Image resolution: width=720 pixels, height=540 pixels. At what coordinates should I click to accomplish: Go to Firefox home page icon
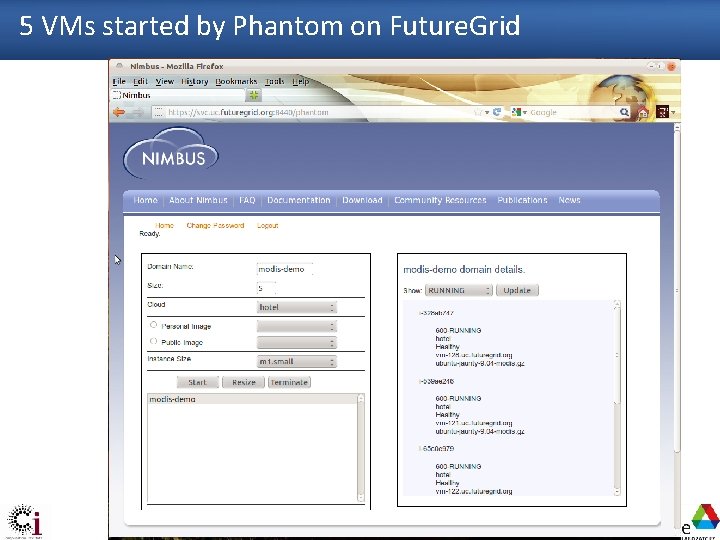point(643,112)
